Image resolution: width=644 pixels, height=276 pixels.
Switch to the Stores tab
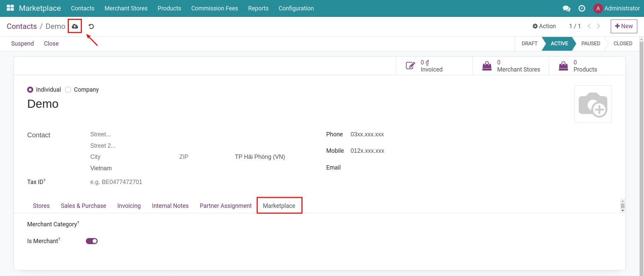[41, 206]
